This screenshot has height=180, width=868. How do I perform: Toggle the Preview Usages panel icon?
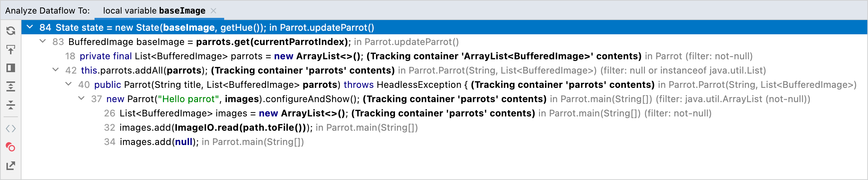[x=11, y=68]
